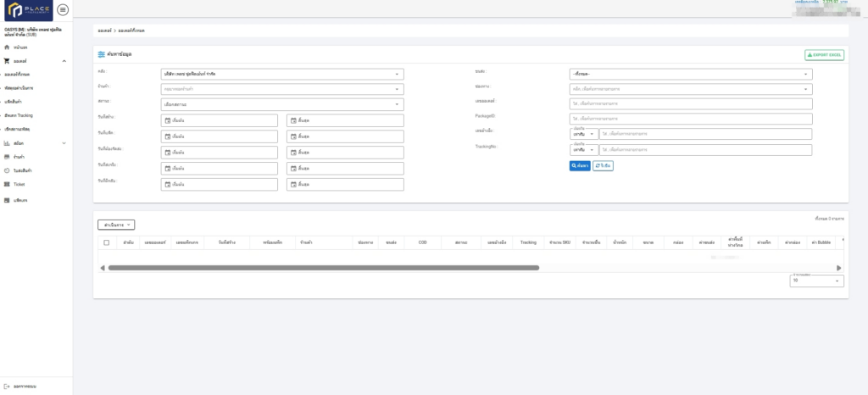Click the EXPORT EXCEL button

[824, 54]
